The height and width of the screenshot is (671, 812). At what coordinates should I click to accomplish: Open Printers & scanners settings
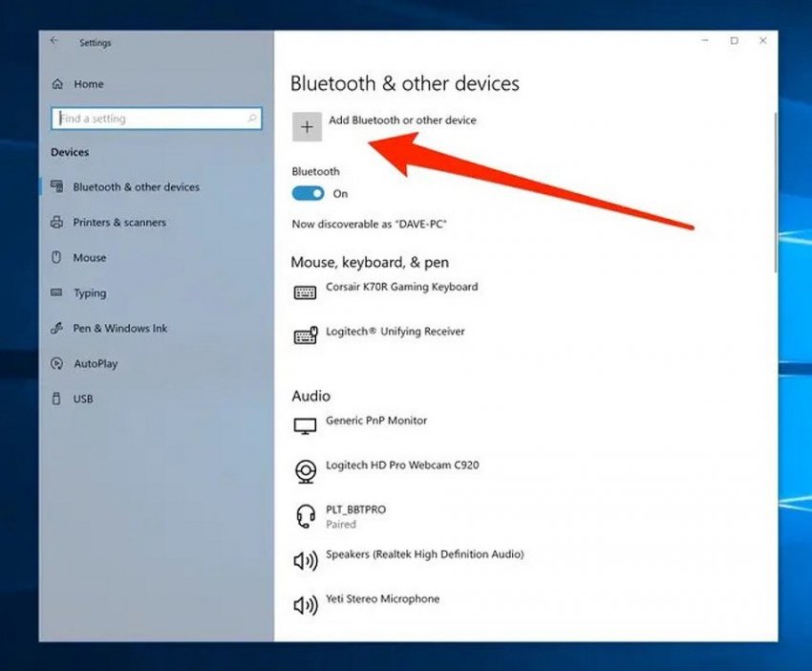coord(119,223)
